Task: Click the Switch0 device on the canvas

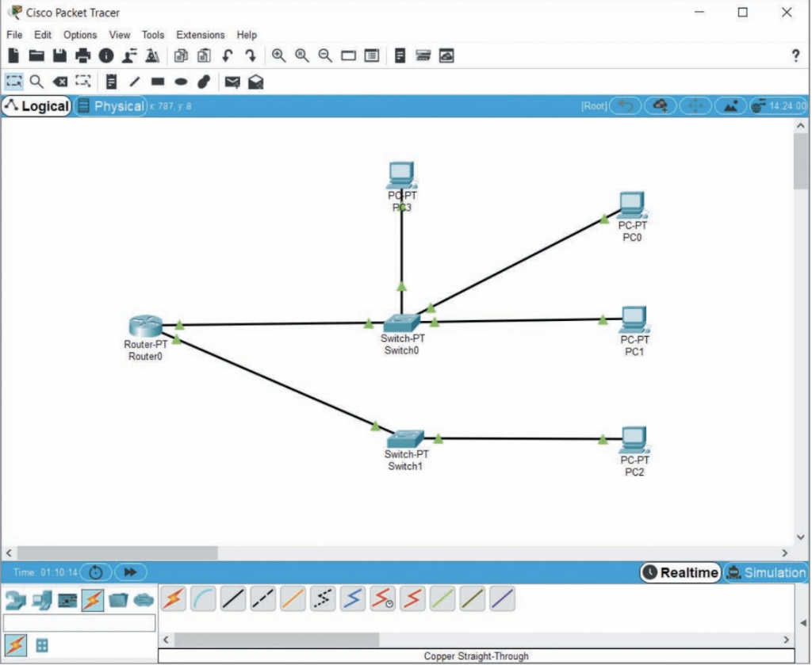Action: [402, 323]
